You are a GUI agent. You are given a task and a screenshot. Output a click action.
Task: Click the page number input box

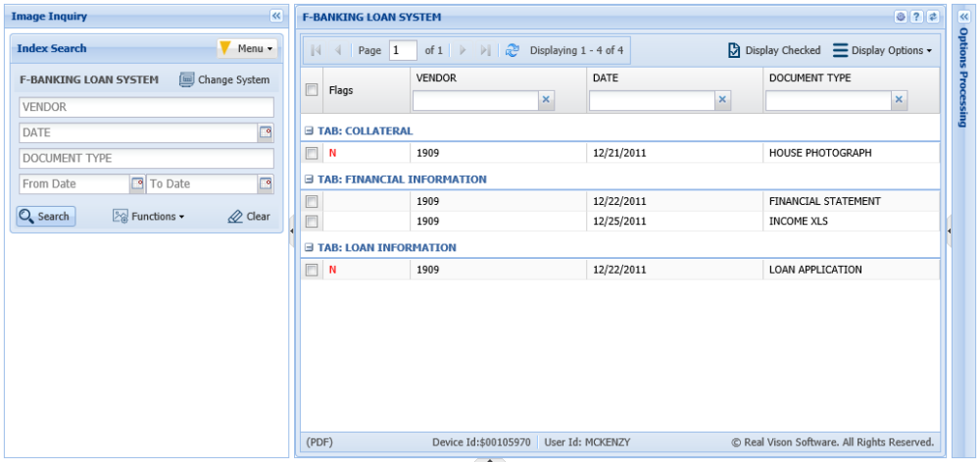click(x=403, y=51)
